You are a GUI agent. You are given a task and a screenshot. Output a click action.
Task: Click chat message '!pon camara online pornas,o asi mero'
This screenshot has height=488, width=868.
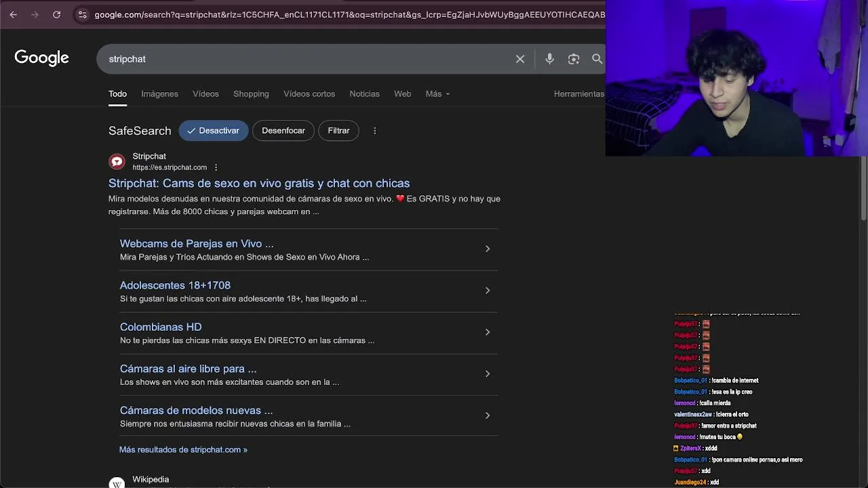757,460
